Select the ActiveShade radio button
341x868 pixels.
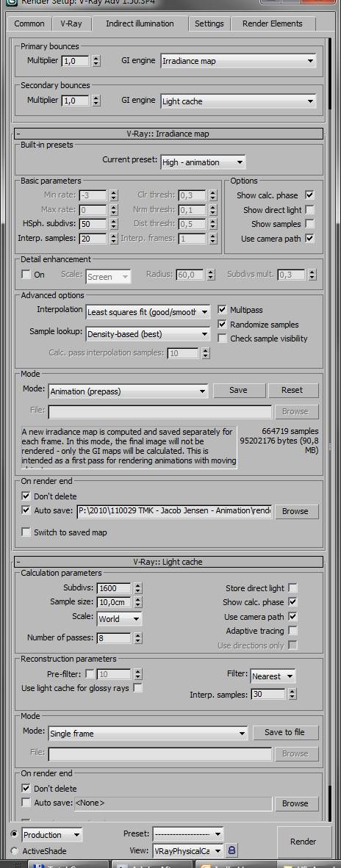click(x=14, y=850)
